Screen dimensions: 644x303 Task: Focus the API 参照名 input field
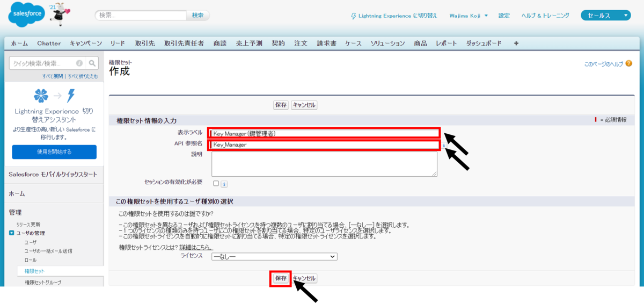[324, 145]
